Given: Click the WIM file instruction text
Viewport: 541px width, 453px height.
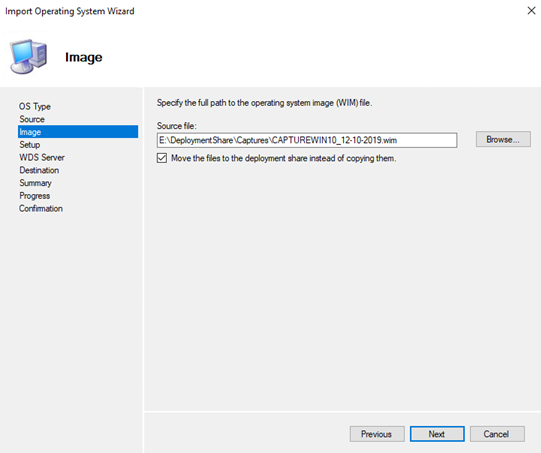Looking at the screenshot, I should (264, 103).
